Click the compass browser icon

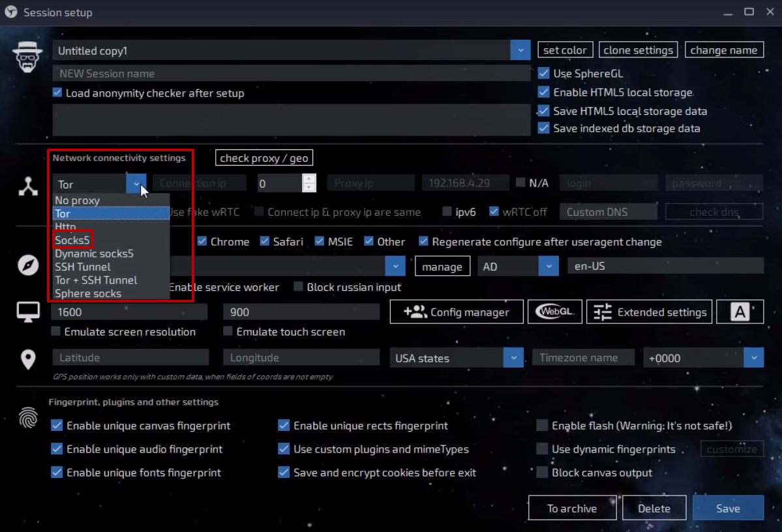[x=28, y=265]
